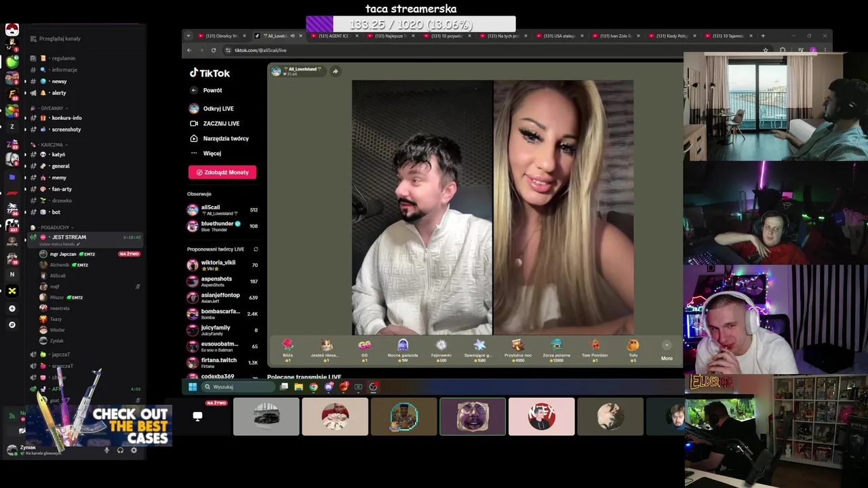Click the Zdobądź Monety button

222,172
